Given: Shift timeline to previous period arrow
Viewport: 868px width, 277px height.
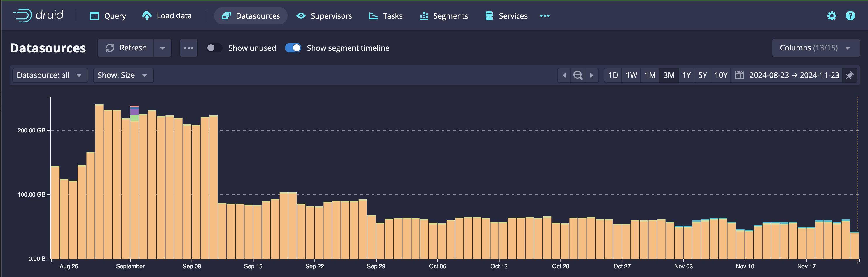Looking at the screenshot, I should click(564, 75).
